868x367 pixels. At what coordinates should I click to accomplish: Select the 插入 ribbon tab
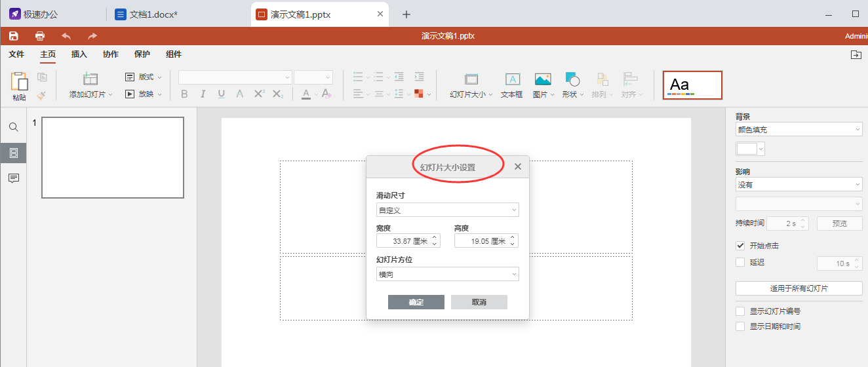(x=79, y=54)
